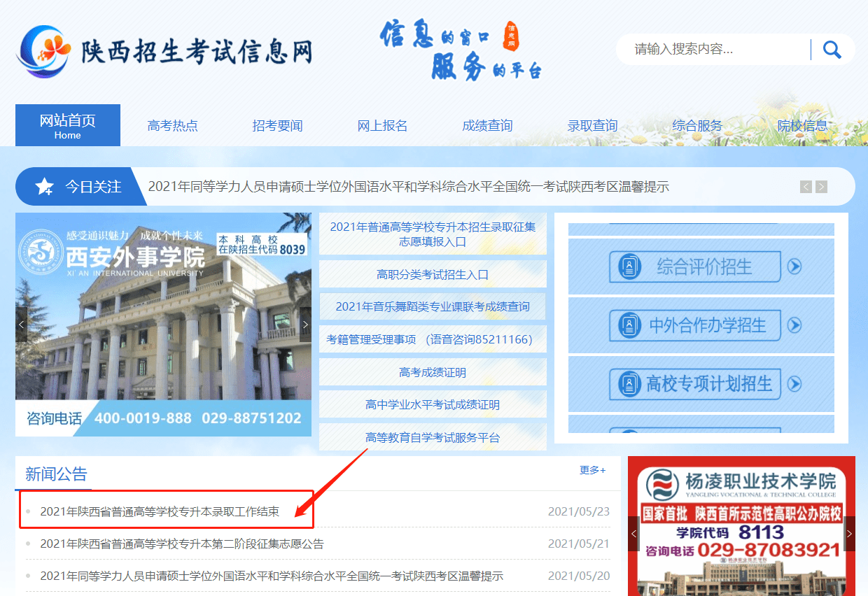Go to next slide of 西安外事学院 banner
The height and width of the screenshot is (596, 868).
tap(305, 325)
